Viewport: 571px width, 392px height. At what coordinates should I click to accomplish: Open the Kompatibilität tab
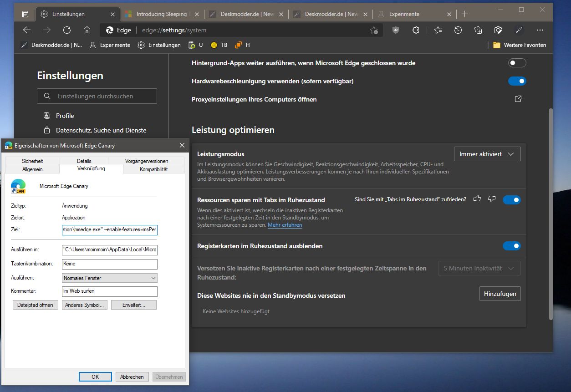(154, 169)
